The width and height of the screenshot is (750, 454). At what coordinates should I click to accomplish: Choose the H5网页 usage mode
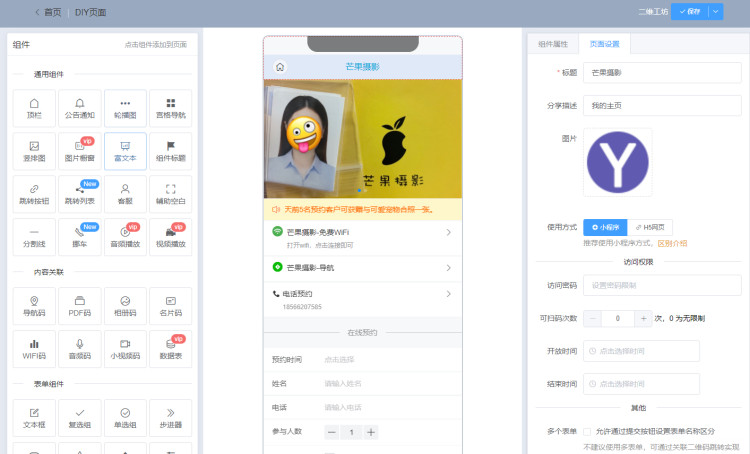point(652,227)
